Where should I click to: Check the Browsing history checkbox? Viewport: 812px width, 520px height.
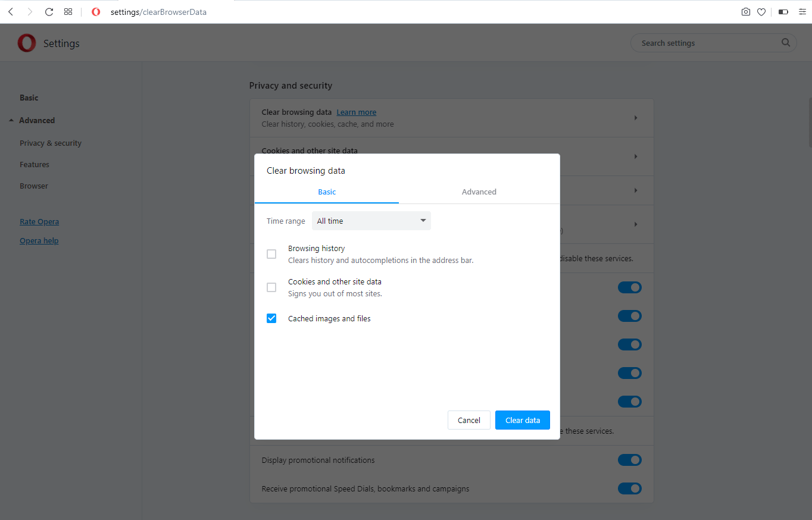[x=271, y=254]
